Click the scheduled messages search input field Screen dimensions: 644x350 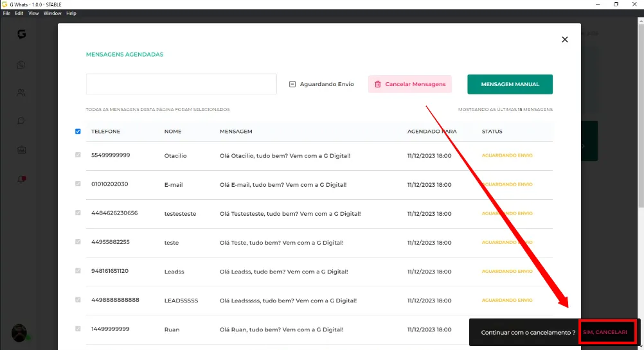pyautogui.click(x=181, y=84)
